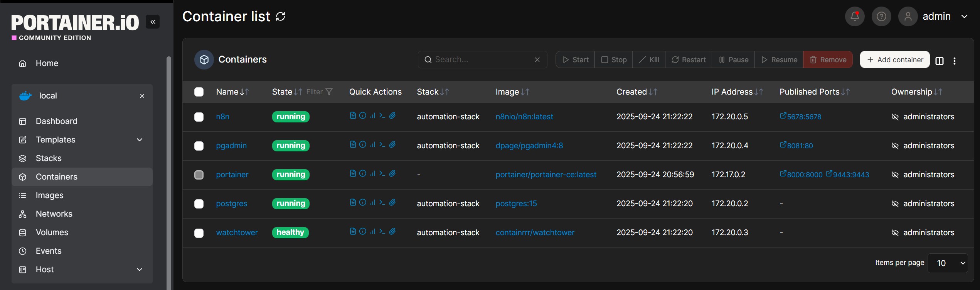Image resolution: width=980 pixels, height=290 pixels.
Task: Open the n8nio/n8n:latest image link
Action: click(x=524, y=117)
